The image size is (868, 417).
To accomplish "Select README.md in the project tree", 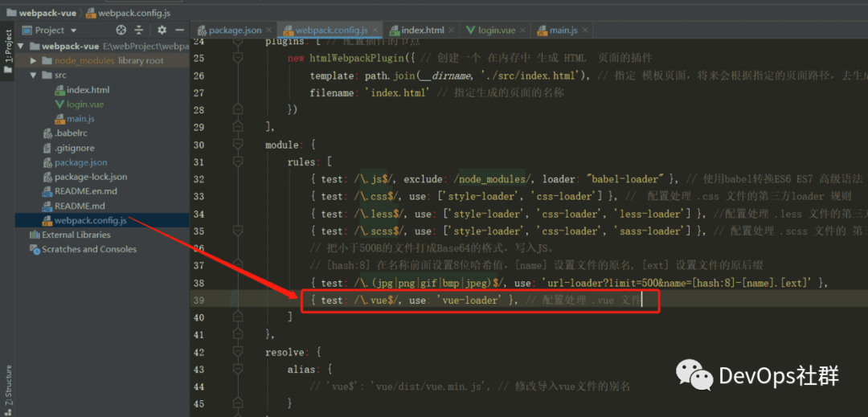I will click(x=80, y=206).
